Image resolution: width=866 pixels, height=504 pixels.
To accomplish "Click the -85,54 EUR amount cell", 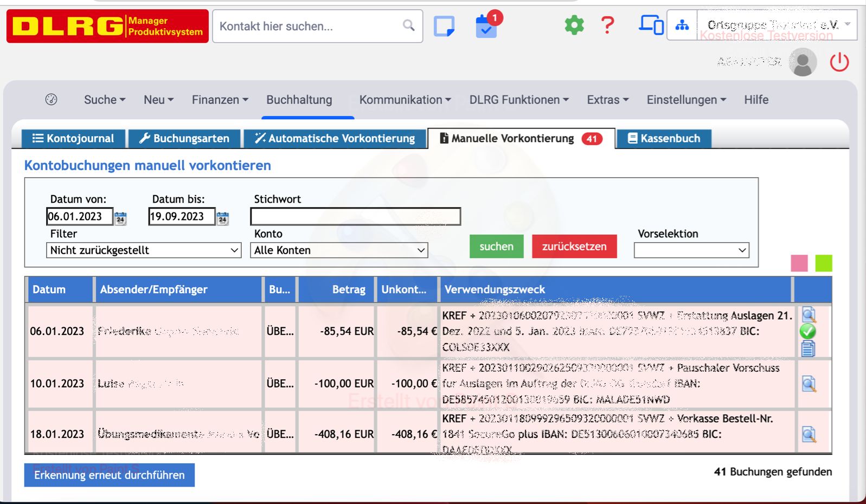I will click(336, 331).
